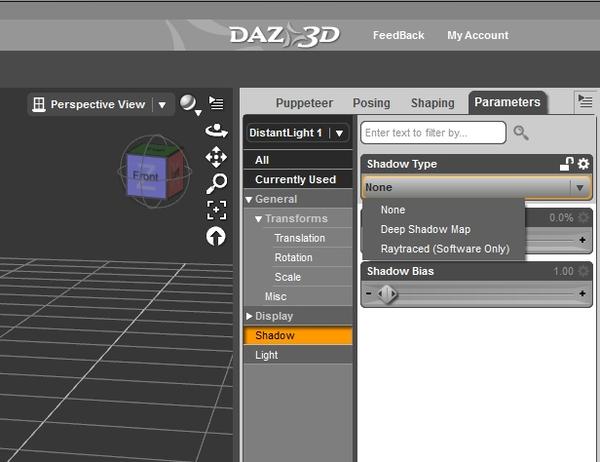Open the Parameters pane options menu icon
The image size is (600, 462).
tap(585, 102)
